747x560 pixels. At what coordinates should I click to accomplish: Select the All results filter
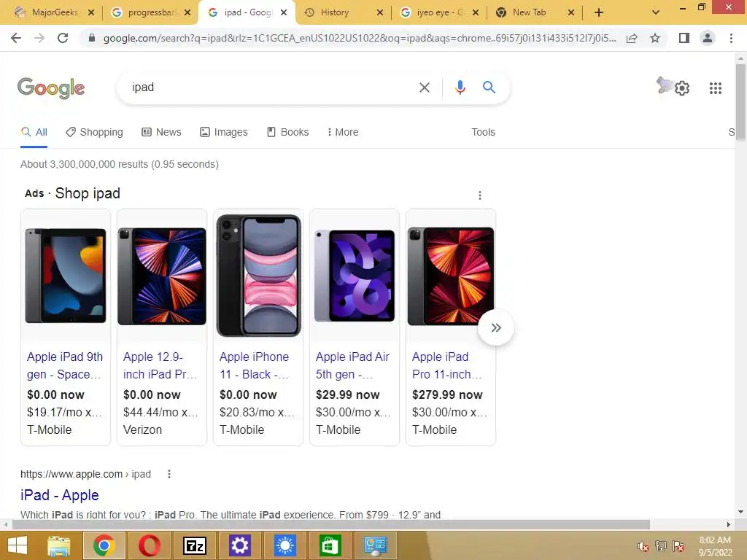(34, 133)
